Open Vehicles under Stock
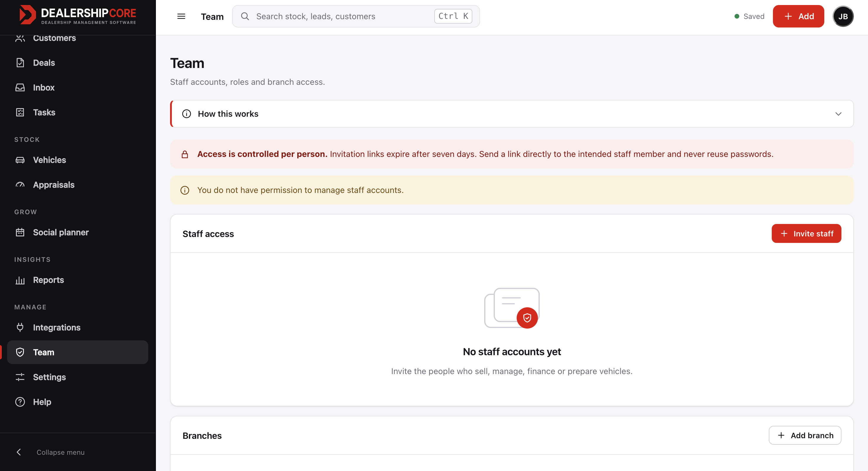This screenshot has width=868, height=471. tap(77, 160)
